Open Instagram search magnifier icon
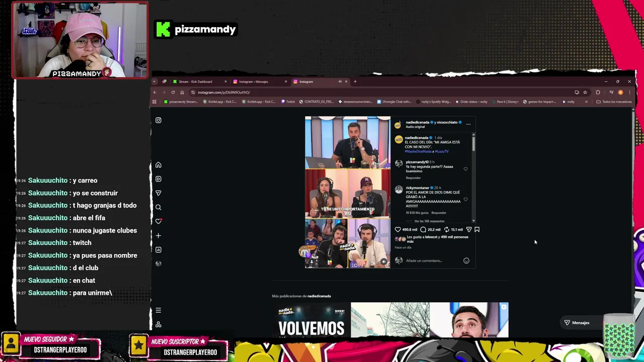Image resolution: width=644 pixels, height=362 pixels. (x=158, y=207)
